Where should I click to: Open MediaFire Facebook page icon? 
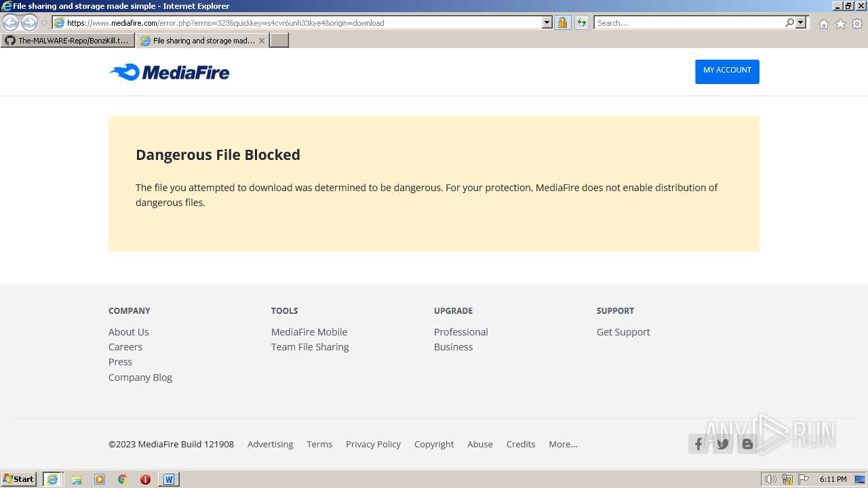698,444
